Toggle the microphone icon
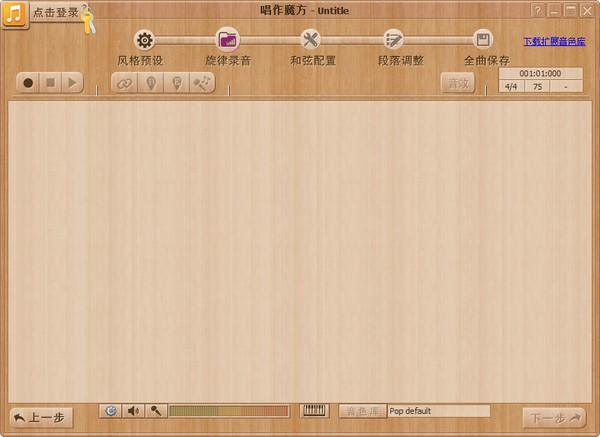This screenshot has width=600, height=437. [x=156, y=411]
